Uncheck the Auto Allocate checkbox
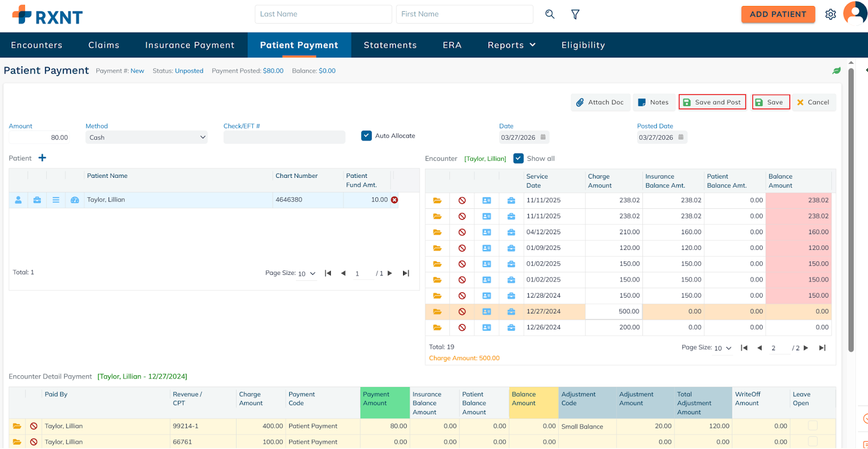The height and width of the screenshot is (449, 868). pos(367,136)
